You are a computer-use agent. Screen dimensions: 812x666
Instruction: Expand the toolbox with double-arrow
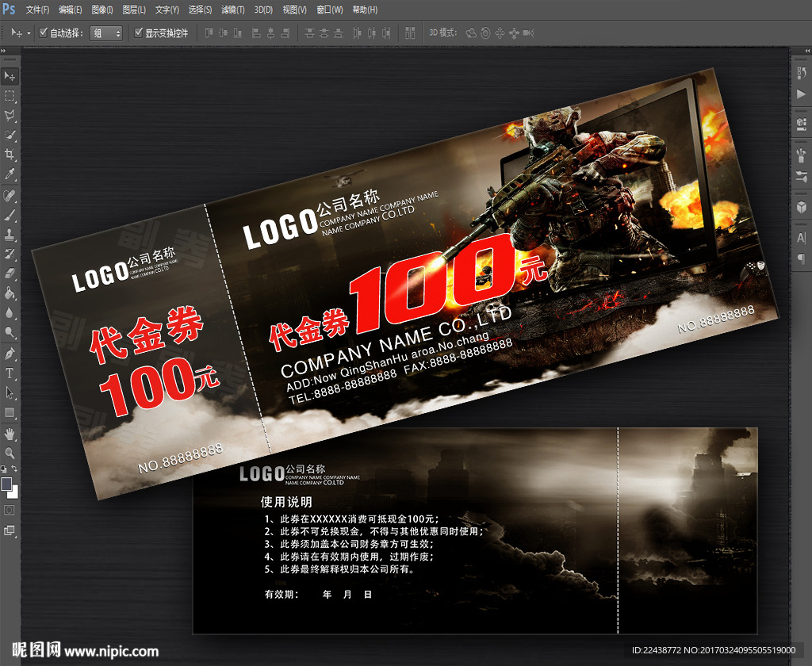3,51
